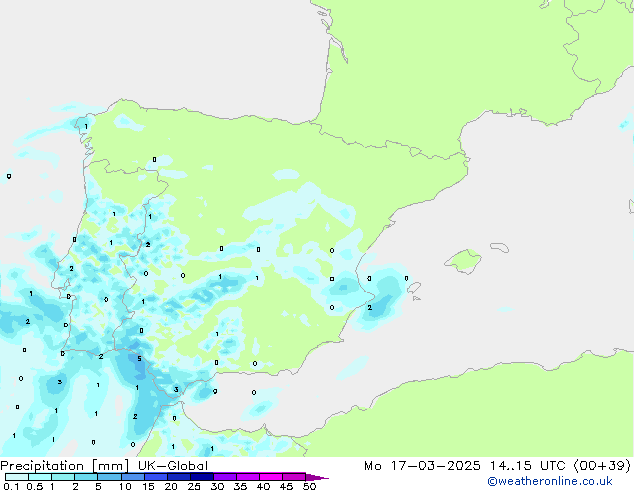The height and width of the screenshot is (490, 634).
Task: Click the precipitation value 5 in southern Portugal
Action: (x=139, y=359)
